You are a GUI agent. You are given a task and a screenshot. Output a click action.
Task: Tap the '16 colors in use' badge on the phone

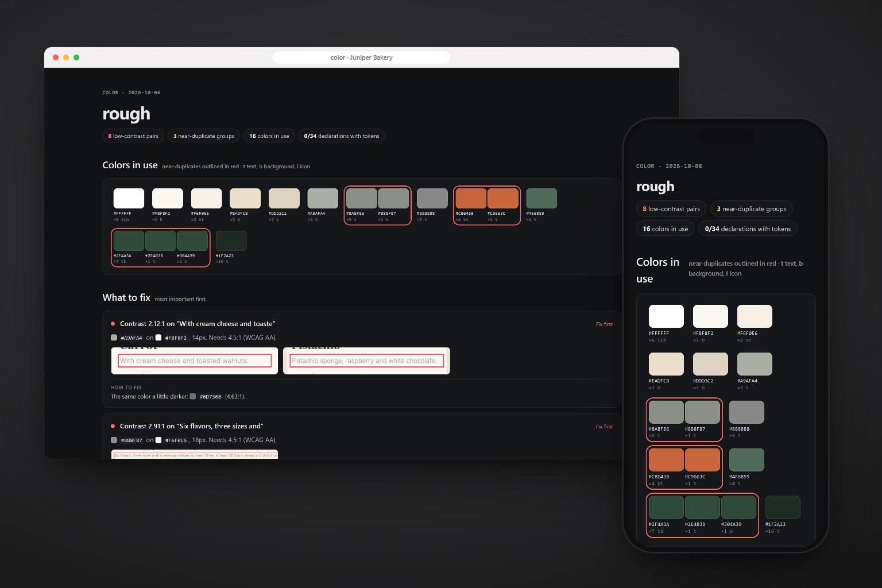click(x=666, y=229)
